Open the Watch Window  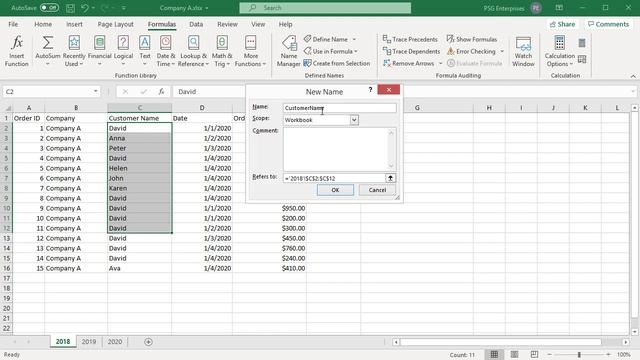(x=523, y=51)
